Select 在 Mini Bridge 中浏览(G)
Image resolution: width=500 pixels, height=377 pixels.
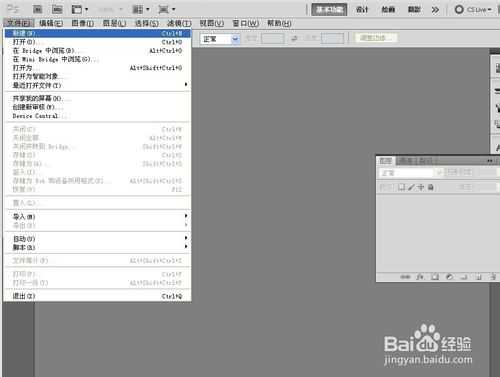tap(97, 59)
